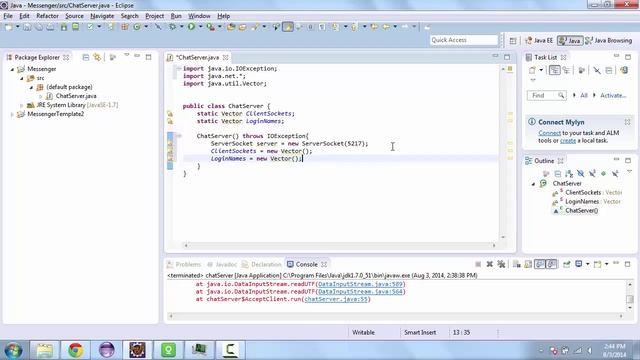This screenshot has width=640, height=360.
Task: Toggle Show Console on Standard Error change
Action: (x=551, y=264)
